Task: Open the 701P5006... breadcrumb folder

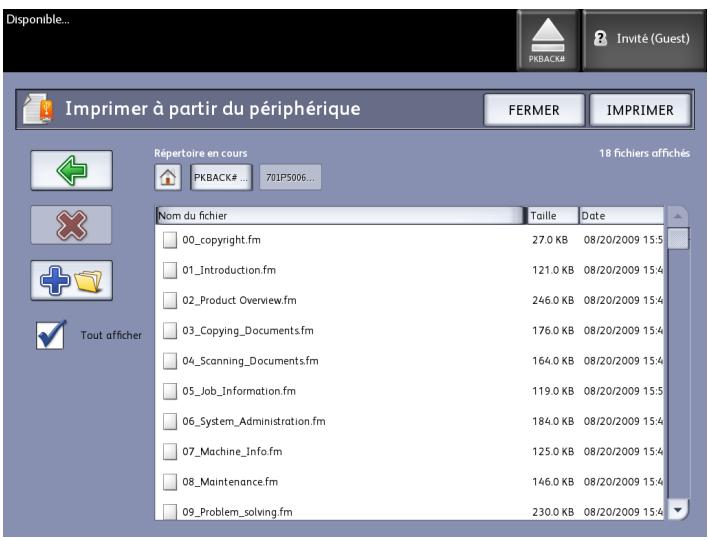Action: pyautogui.click(x=290, y=177)
